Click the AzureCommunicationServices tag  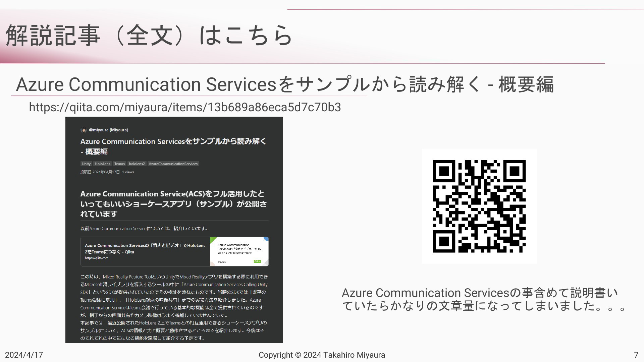point(173,164)
